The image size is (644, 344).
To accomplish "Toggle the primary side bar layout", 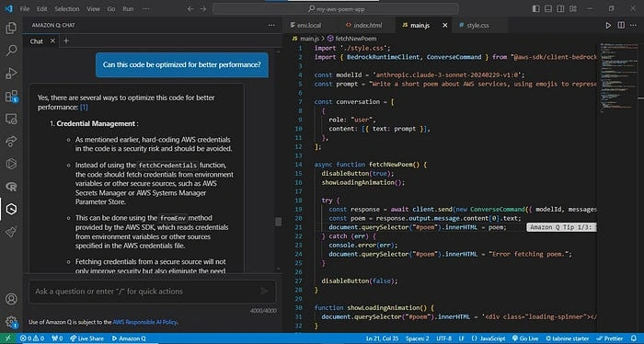I will (536, 8).
